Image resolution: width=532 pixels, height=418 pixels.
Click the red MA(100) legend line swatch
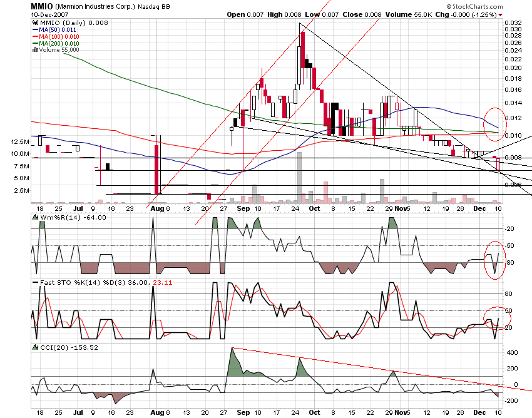[35, 37]
